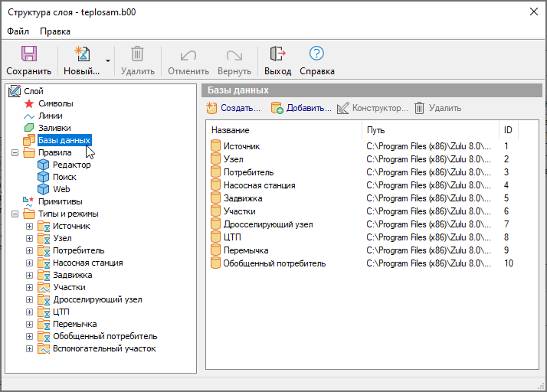This screenshot has height=392, width=547.
Task: Open Help via Справка question mark icon
Action: (x=316, y=54)
